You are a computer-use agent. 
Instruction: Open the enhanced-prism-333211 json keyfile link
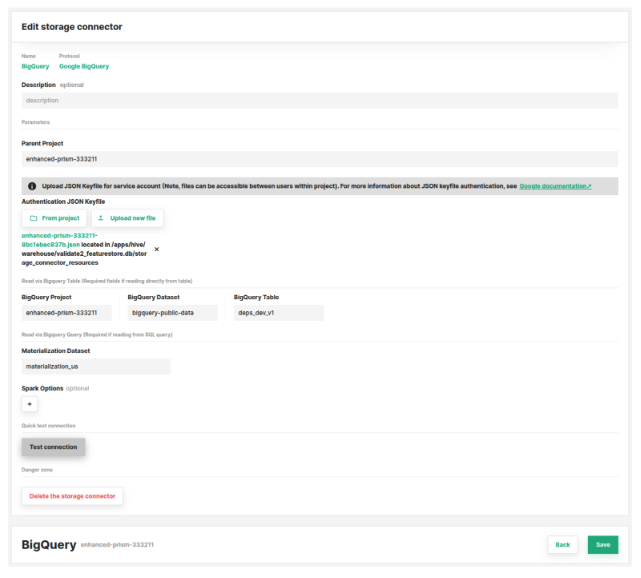tap(59, 240)
